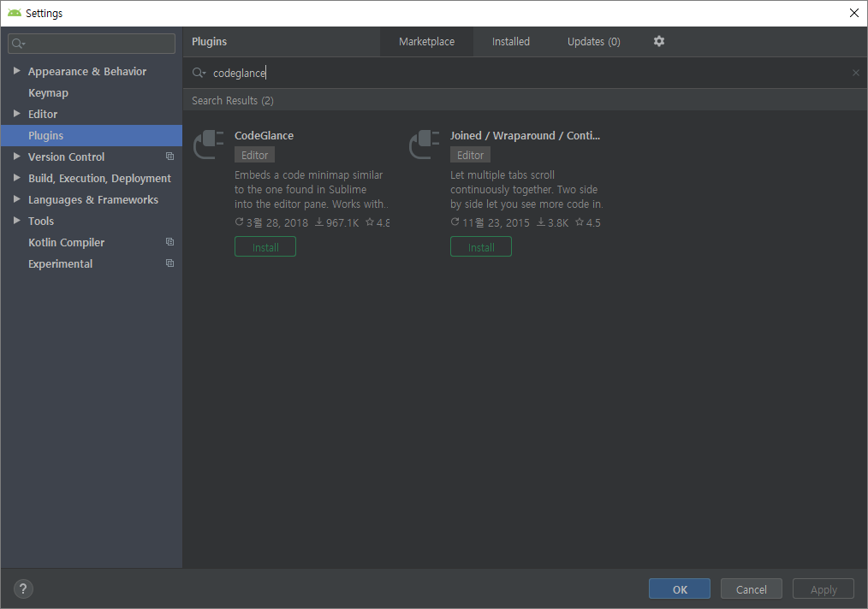The height and width of the screenshot is (609, 868).
Task: Open the plugin search magnifier options dropdown
Action: coord(199,73)
